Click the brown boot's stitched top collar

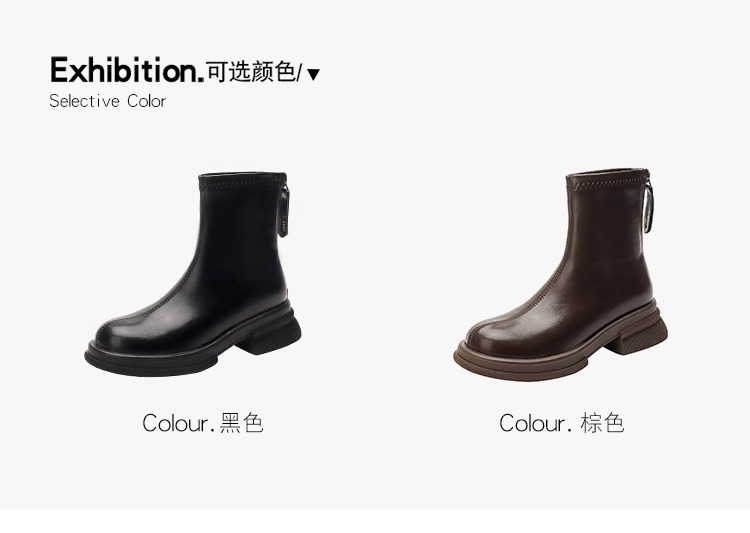[610, 179]
